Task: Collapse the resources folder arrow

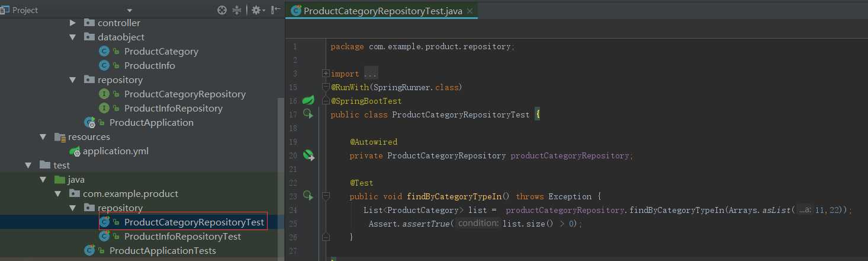Action: click(x=43, y=137)
